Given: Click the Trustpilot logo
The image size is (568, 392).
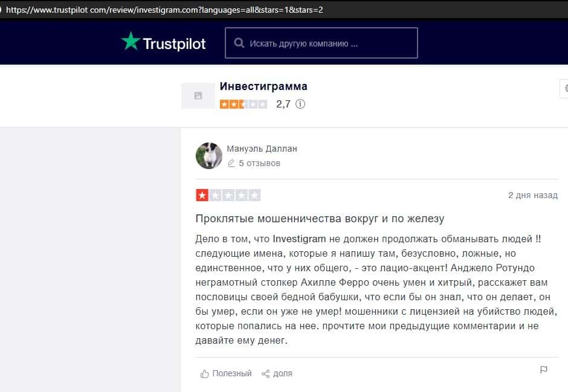Looking at the screenshot, I should pyautogui.click(x=163, y=42).
